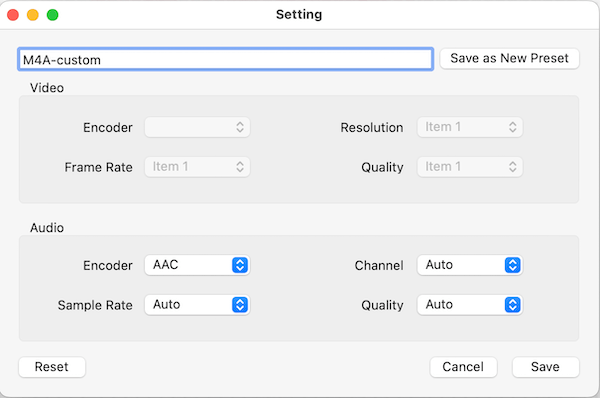This screenshot has height=398, width=600.
Task: Click the Frame Rate label
Action: (x=98, y=167)
